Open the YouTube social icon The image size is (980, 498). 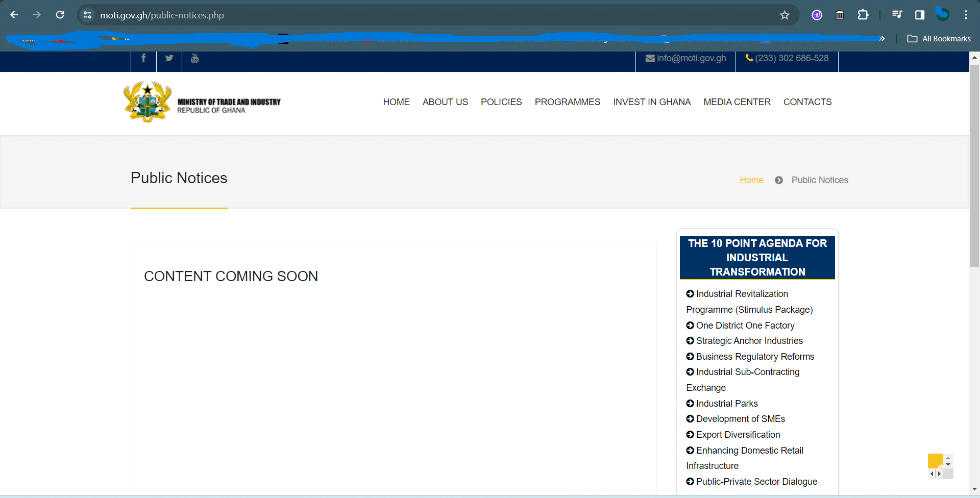point(194,58)
